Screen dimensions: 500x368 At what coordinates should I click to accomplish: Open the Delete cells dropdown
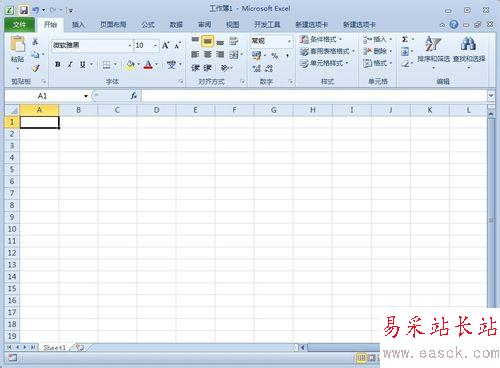pyautogui.click(x=377, y=51)
